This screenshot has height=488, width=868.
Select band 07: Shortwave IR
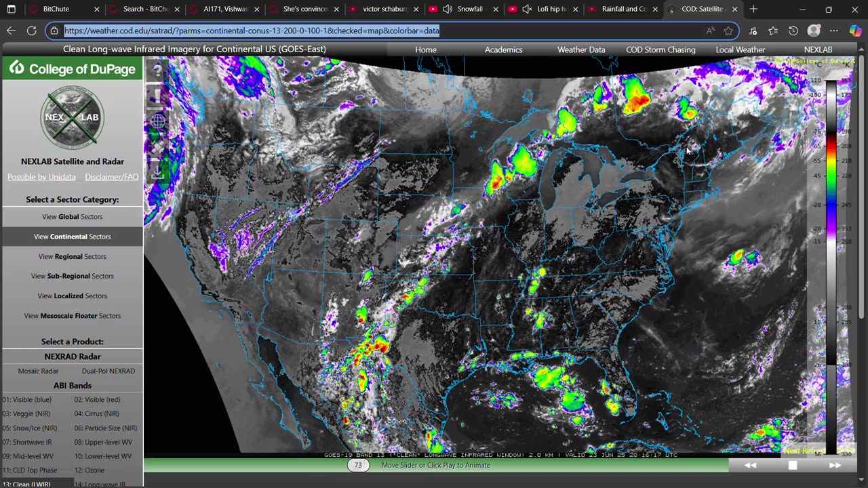pyautogui.click(x=27, y=442)
